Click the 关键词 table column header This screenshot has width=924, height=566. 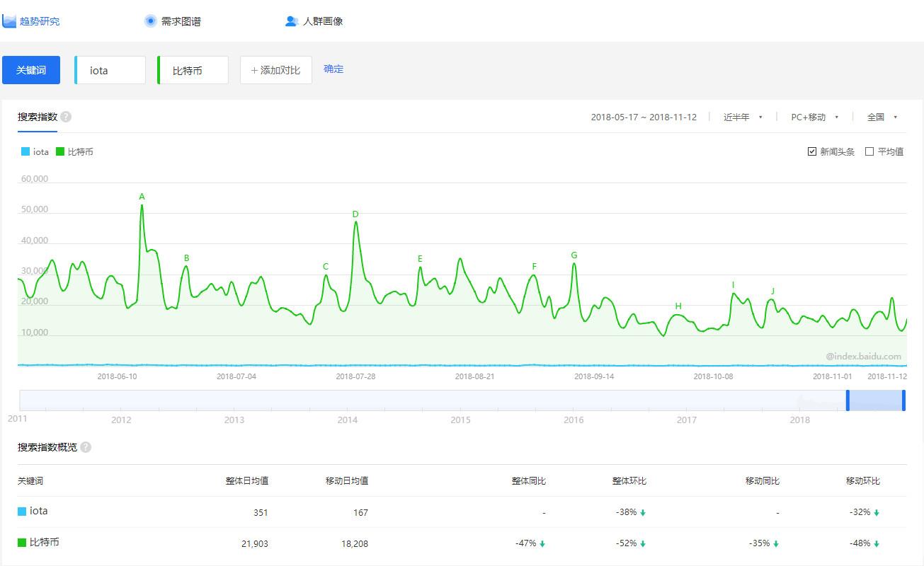tap(30, 481)
